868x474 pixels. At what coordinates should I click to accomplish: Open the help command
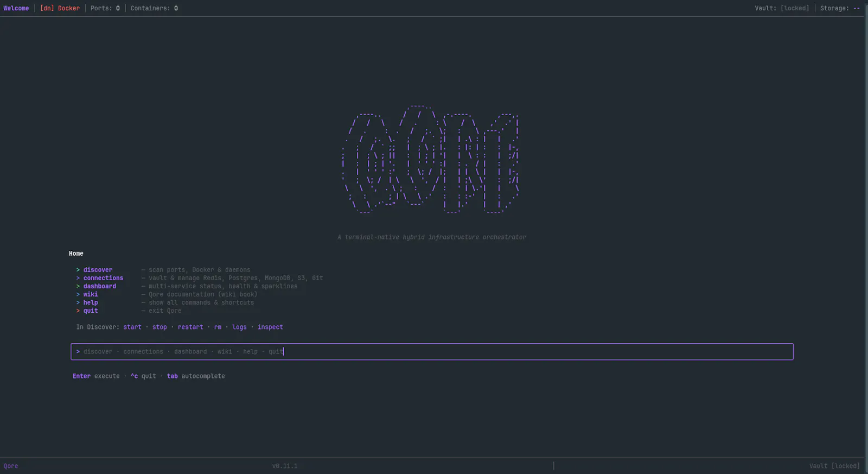point(91,302)
